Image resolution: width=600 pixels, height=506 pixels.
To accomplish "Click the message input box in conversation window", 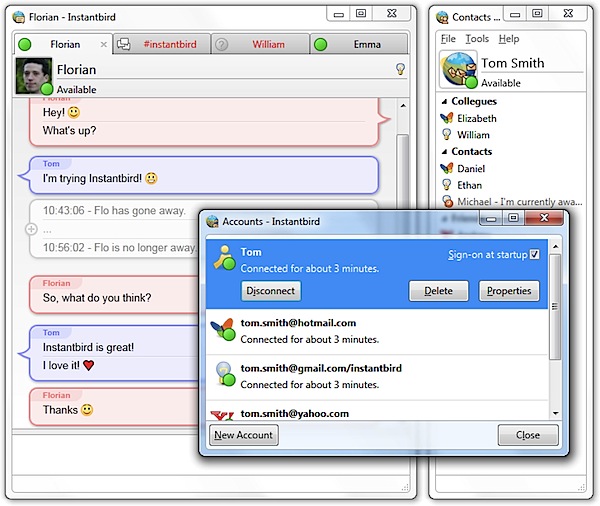I will (210, 455).
